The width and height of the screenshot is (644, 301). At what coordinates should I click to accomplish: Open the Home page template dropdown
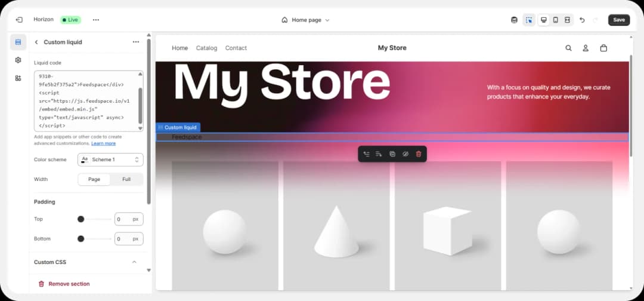click(305, 20)
